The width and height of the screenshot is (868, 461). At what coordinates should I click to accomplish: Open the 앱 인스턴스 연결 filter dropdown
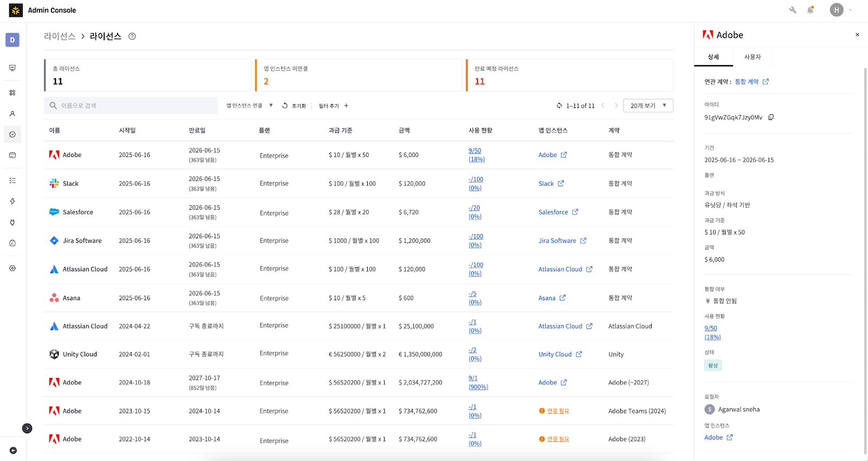tap(249, 106)
